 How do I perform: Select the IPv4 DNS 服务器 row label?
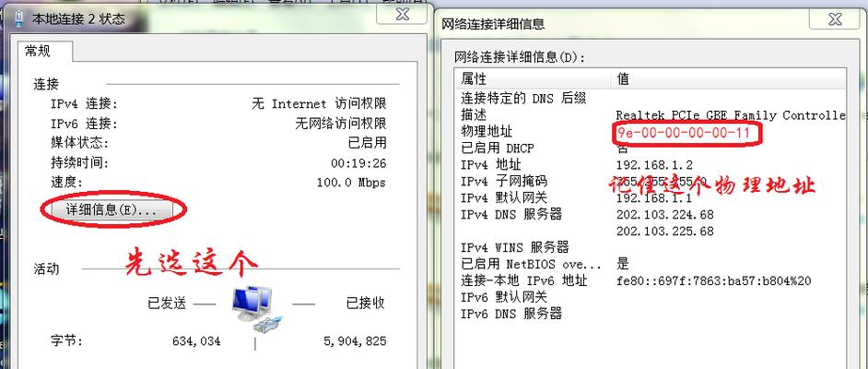511,214
